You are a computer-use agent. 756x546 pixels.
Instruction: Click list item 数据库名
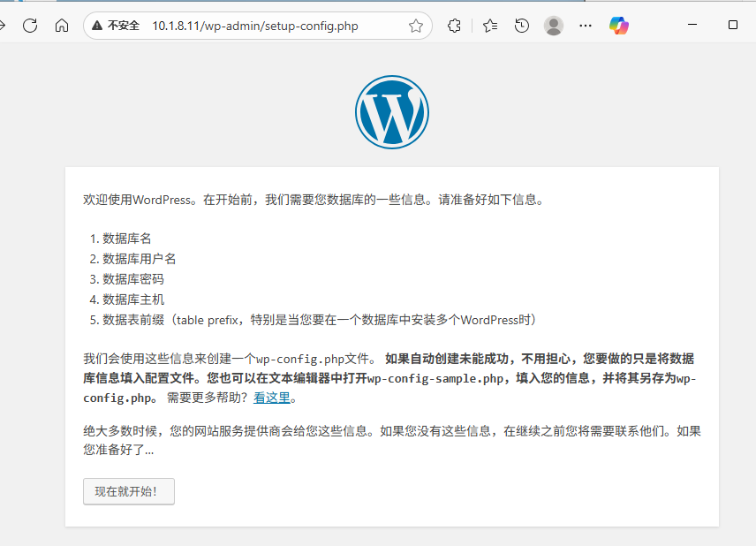127,239
